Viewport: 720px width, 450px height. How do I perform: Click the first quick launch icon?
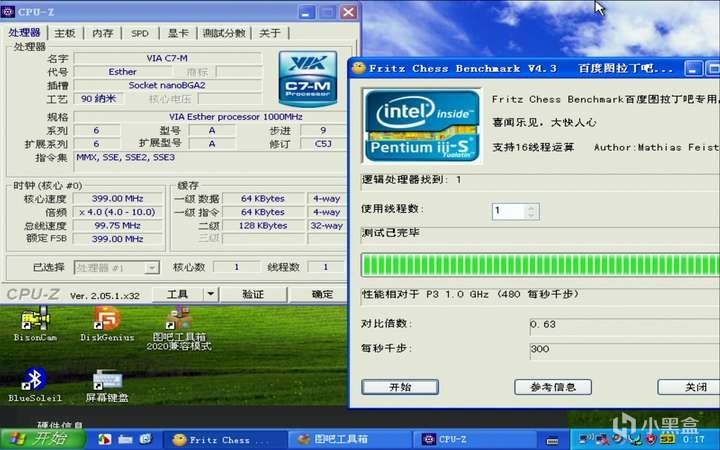(x=105, y=439)
